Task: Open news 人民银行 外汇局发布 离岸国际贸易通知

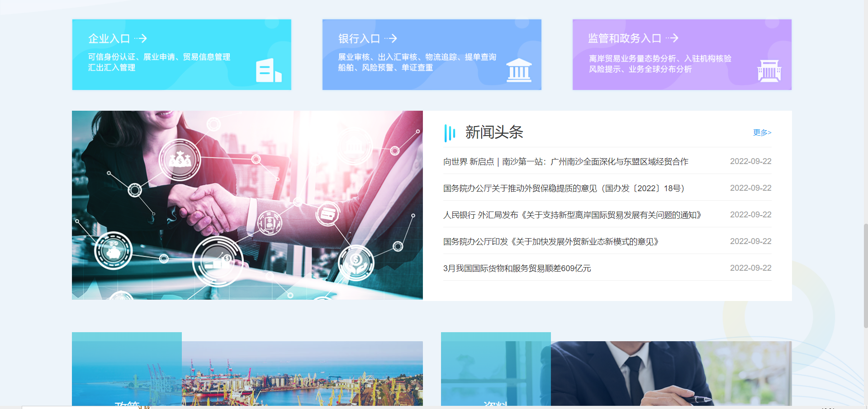Action: click(x=573, y=215)
